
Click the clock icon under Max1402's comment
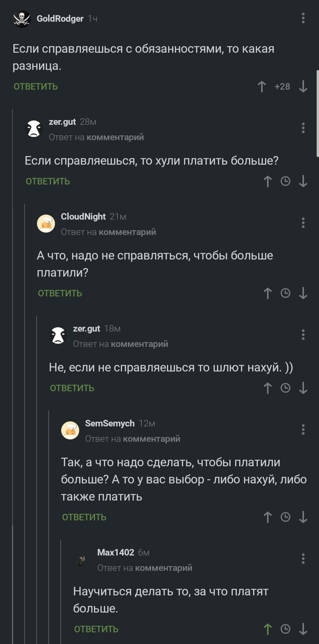tap(285, 629)
